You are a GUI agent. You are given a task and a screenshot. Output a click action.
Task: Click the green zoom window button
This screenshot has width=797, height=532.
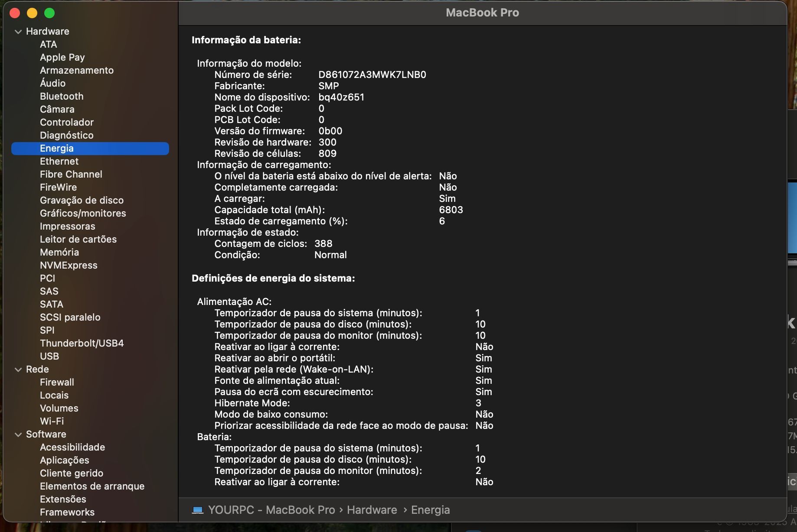(x=49, y=13)
